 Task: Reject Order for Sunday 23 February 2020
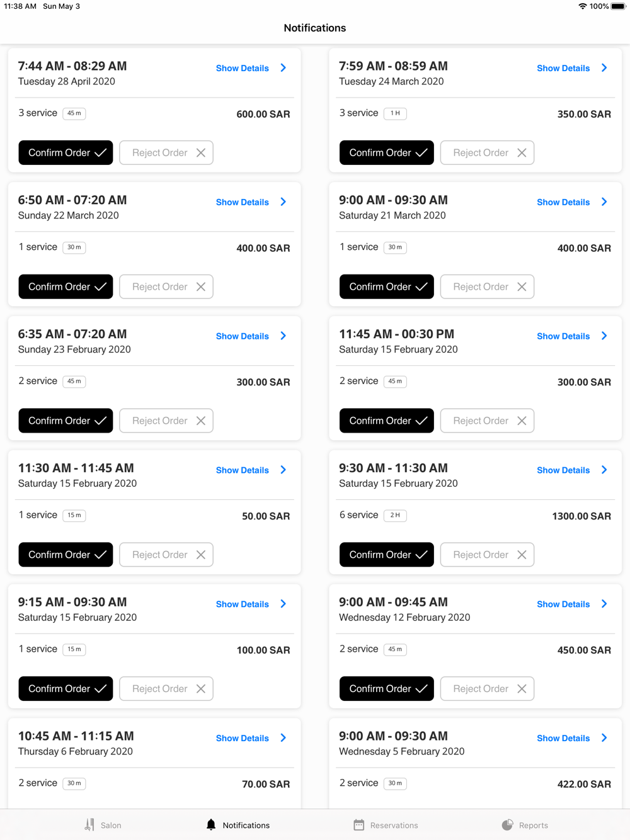coord(166,421)
